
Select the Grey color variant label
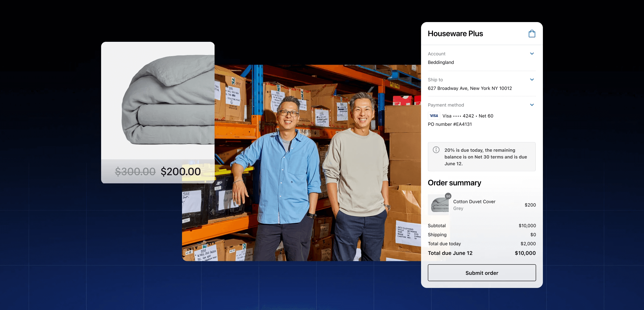(458, 208)
